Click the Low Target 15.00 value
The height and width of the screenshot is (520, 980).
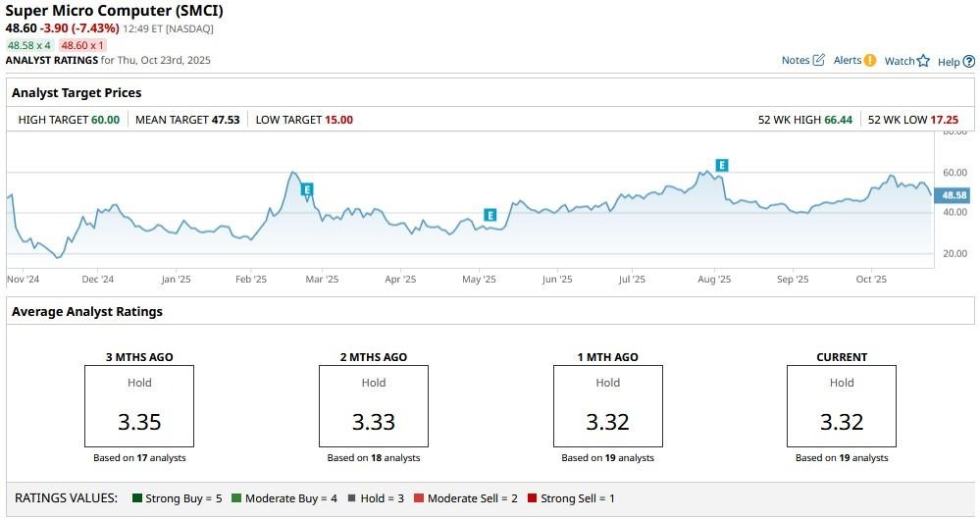coord(338,120)
